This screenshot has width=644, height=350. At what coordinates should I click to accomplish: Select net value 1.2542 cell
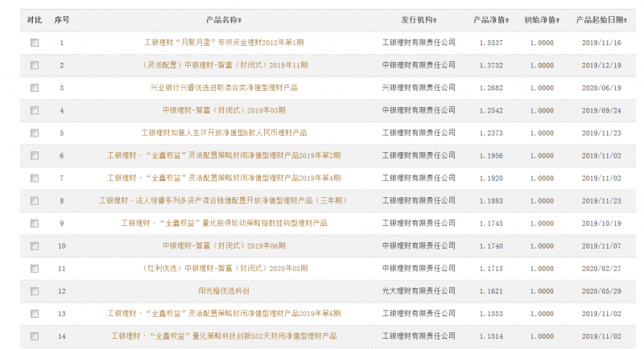click(491, 110)
